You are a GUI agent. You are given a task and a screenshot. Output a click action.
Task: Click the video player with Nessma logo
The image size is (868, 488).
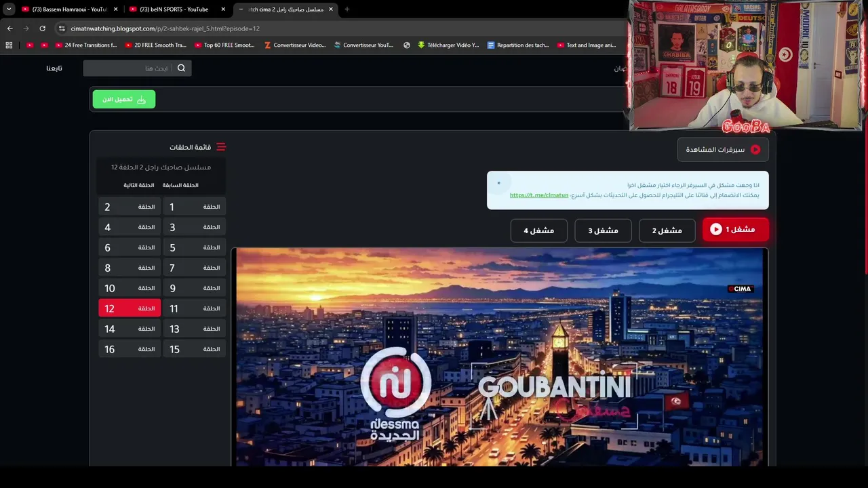point(500,357)
